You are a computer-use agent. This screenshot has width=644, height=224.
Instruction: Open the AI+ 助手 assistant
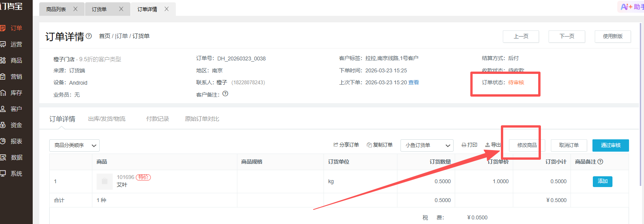(631, 7)
